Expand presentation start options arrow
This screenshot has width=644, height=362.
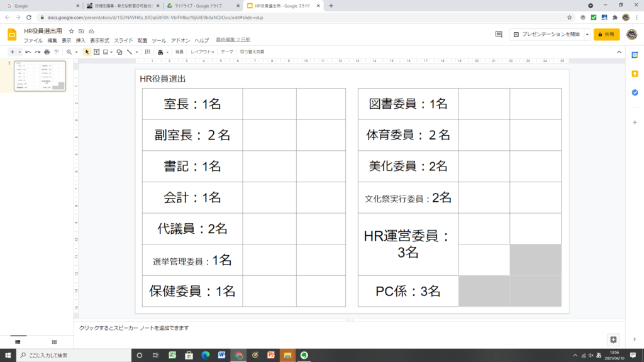(587, 35)
